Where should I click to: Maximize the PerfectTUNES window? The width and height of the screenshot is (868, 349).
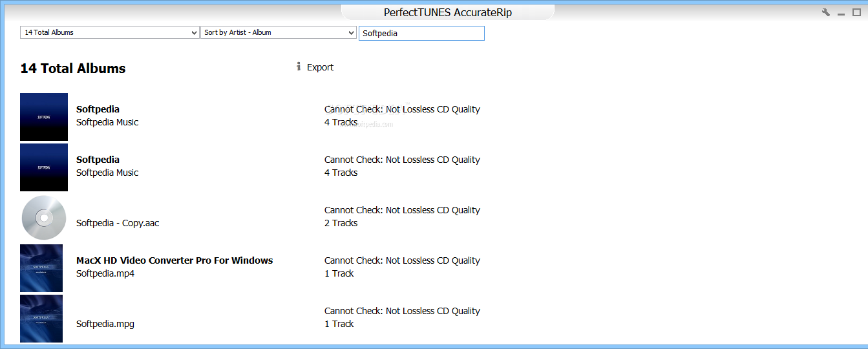(857, 12)
